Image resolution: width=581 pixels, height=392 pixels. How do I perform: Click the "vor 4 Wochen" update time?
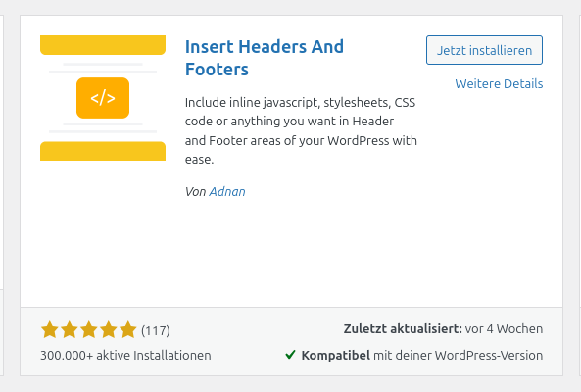tap(504, 329)
